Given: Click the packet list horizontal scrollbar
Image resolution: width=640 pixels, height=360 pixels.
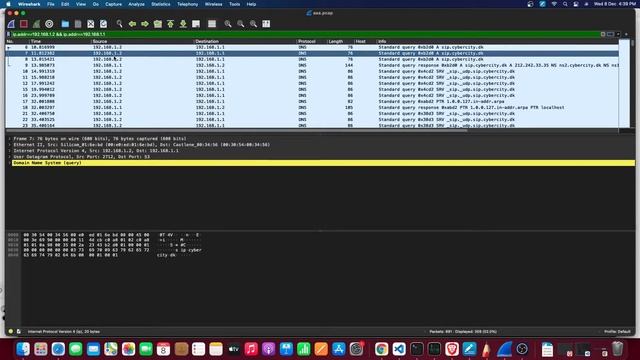Looking at the screenshot, I should click(x=237, y=131).
